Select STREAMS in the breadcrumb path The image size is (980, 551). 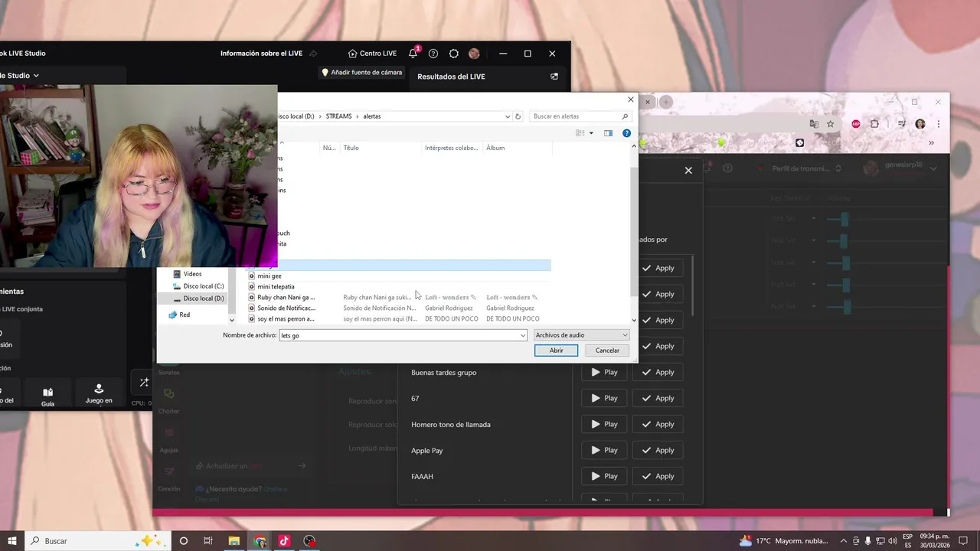point(338,116)
